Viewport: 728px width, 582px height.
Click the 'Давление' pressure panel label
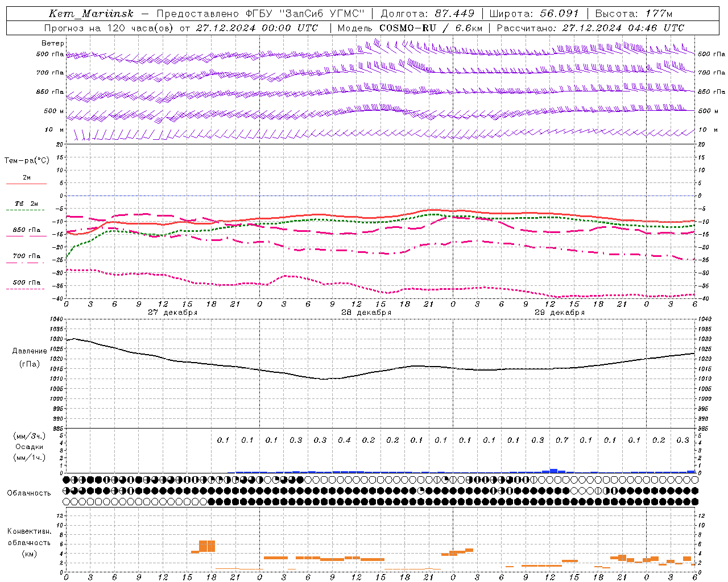(x=30, y=351)
